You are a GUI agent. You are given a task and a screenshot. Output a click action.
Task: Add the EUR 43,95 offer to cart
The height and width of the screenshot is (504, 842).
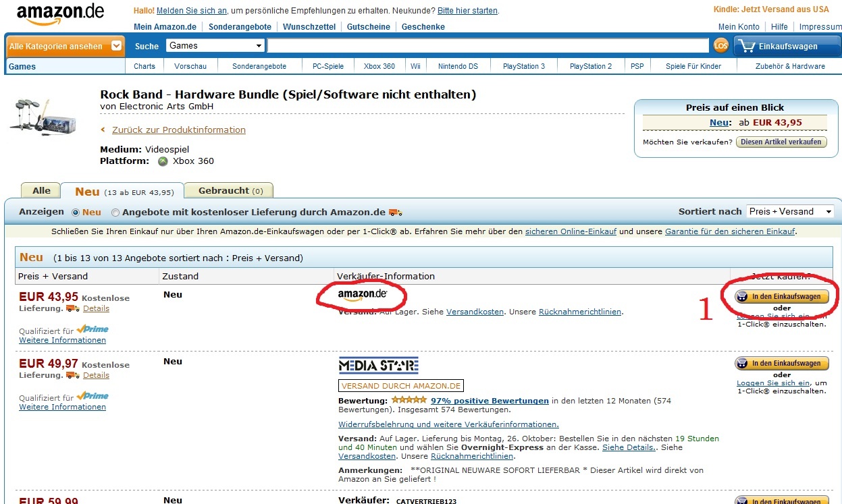click(x=781, y=296)
